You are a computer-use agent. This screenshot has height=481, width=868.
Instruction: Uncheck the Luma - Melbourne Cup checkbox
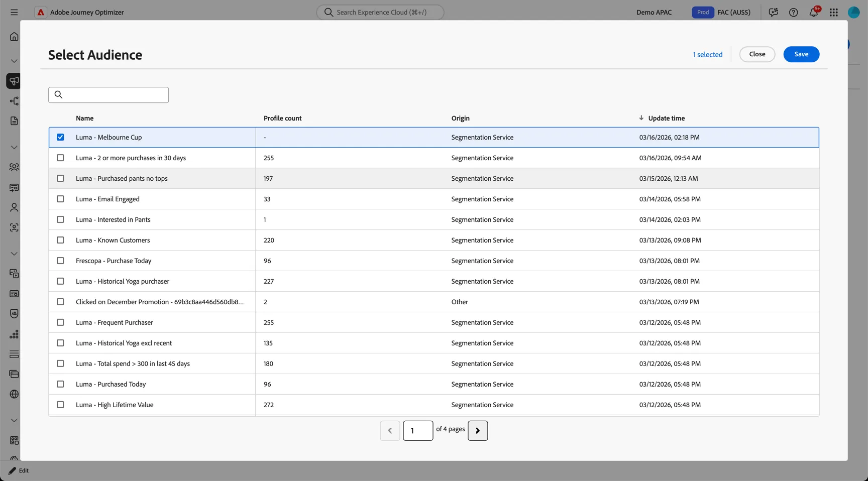60,137
